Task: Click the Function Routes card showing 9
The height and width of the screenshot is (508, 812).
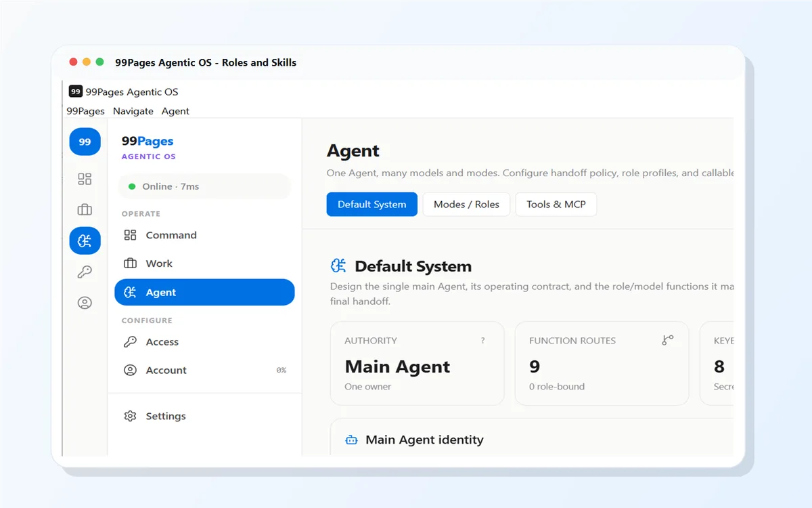Action: [x=602, y=364]
